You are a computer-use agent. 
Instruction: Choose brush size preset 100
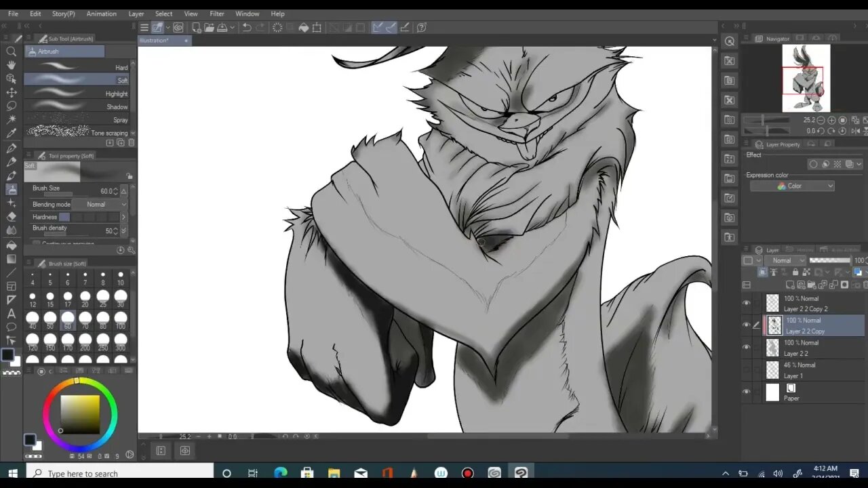click(x=121, y=320)
